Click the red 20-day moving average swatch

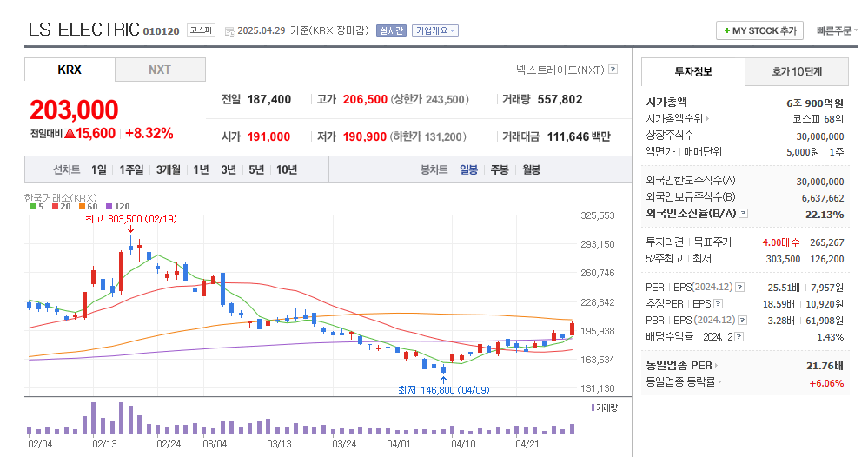tap(55, 207)
